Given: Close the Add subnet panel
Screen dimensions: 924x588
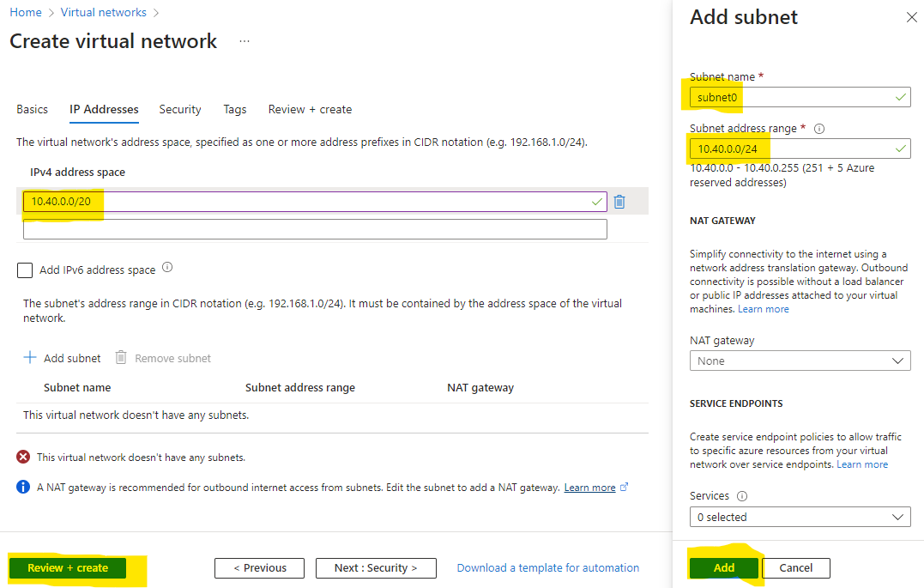Looking at the screenshot, I should click(x=911, y=17).
